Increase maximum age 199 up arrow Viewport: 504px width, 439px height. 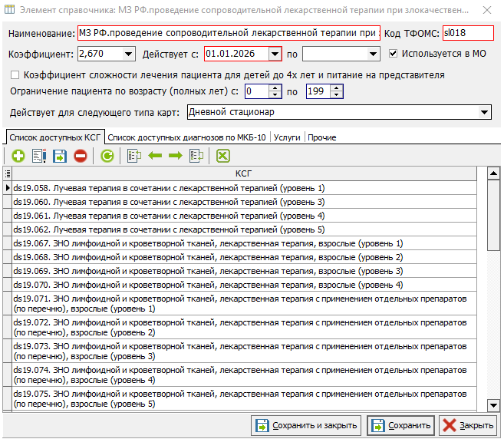336,87
